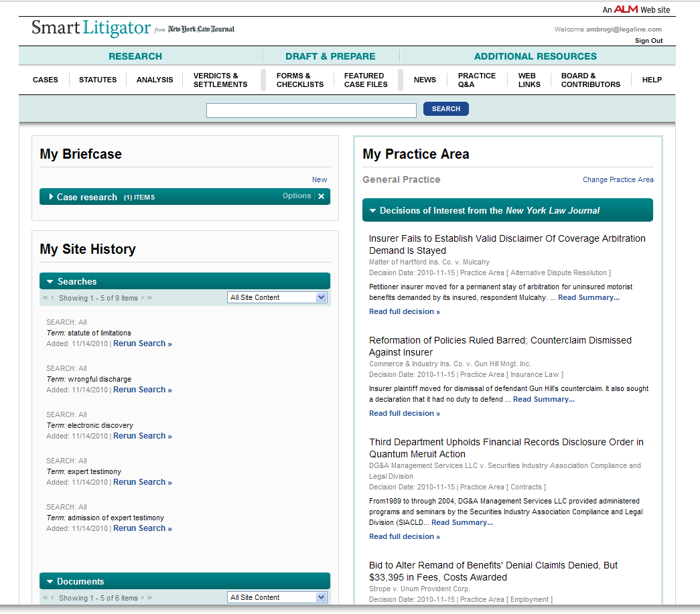Viewport: 700px width, 614px height.
Task: Go to next page of Searches results
Action: coord(143,298)
